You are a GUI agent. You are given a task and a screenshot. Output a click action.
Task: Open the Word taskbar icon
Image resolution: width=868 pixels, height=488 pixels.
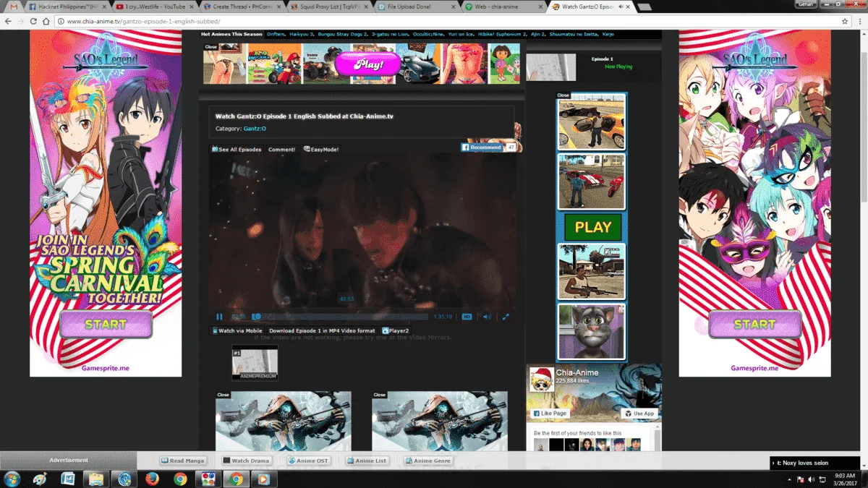(68, 479)
